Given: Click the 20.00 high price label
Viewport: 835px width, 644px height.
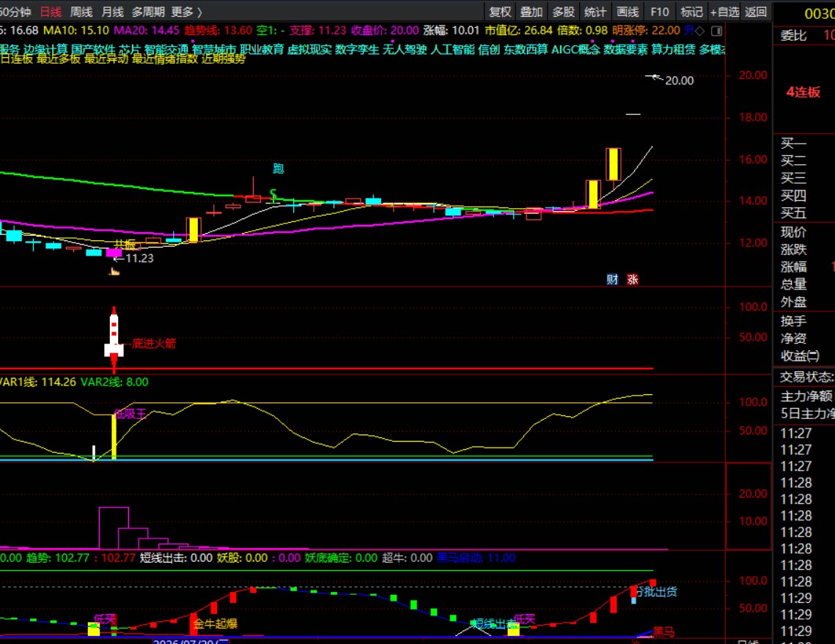Looking at the screenshot, I should click(x=679, y=81).
